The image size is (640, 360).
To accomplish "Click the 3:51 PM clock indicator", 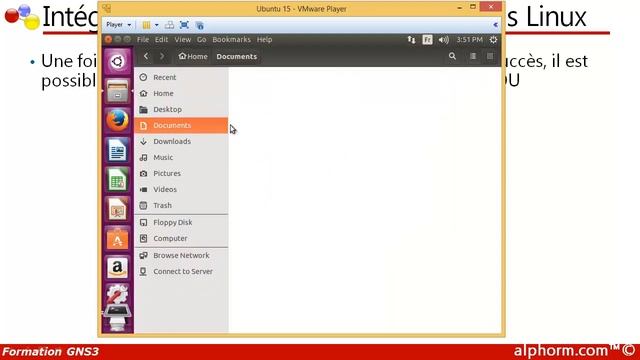I will coord(469,40).
